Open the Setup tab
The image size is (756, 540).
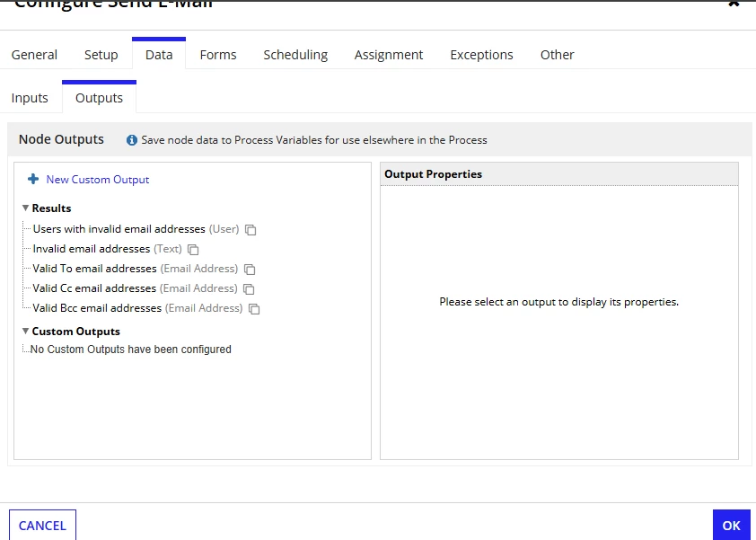(101, 55)
